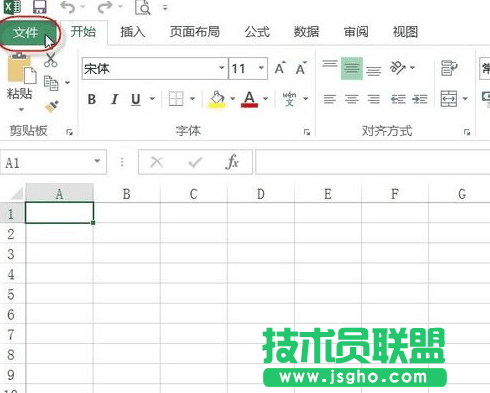
Task: Open the 剪贴板 dialog launcher
Action: point(69,132)
